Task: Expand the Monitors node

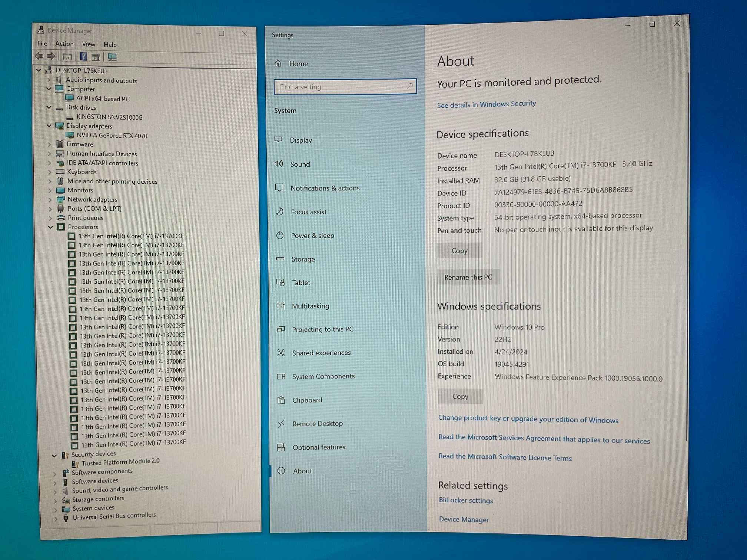Action: (50, 190)
